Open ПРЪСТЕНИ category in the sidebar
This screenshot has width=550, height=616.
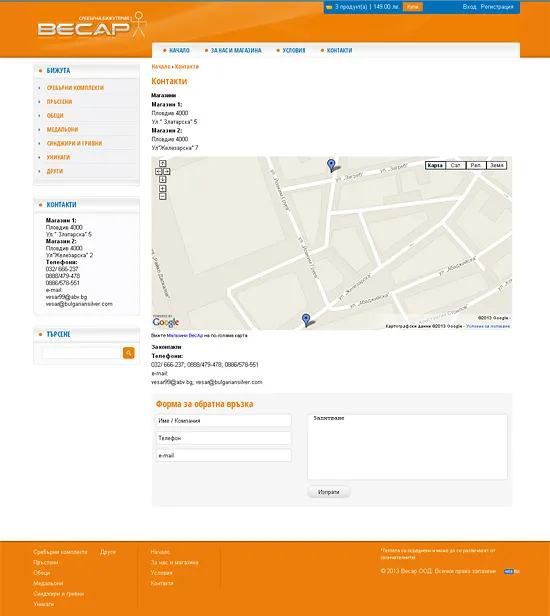click(59, 102)
